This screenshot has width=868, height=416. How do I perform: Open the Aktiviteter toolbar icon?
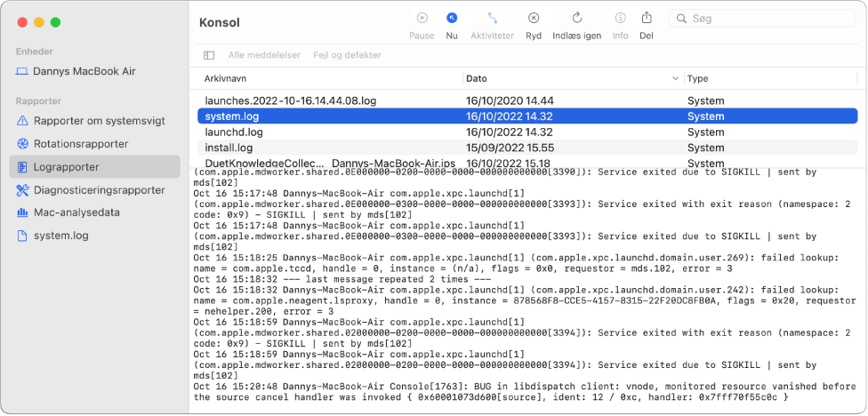[x=492, y=19]
